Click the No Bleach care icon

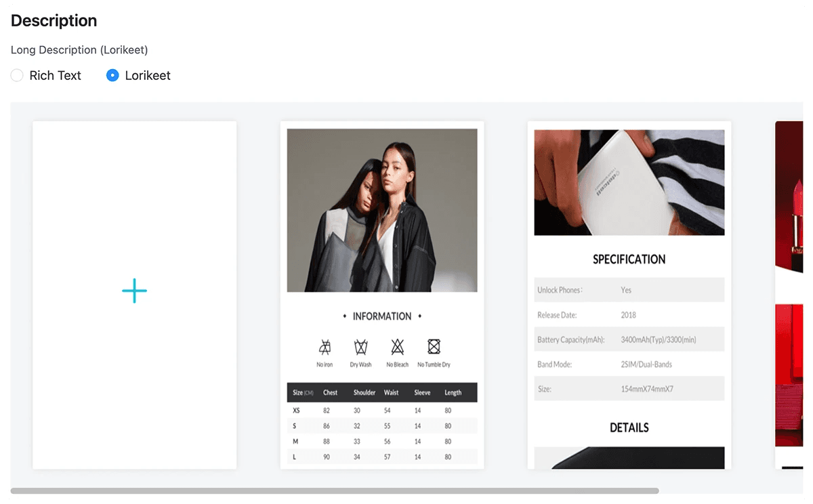(x=397, y=348)
